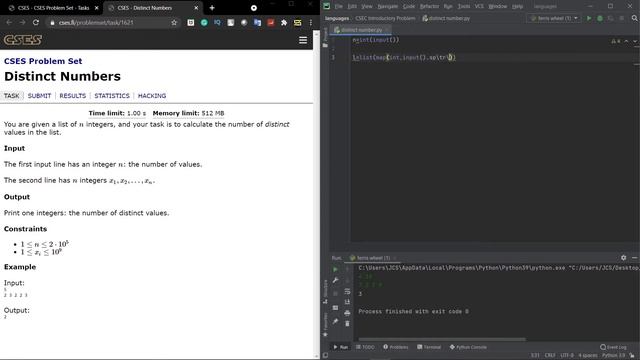Reload the CSES page
Screen dimensions: 640x360
click(x=36, y=22)
